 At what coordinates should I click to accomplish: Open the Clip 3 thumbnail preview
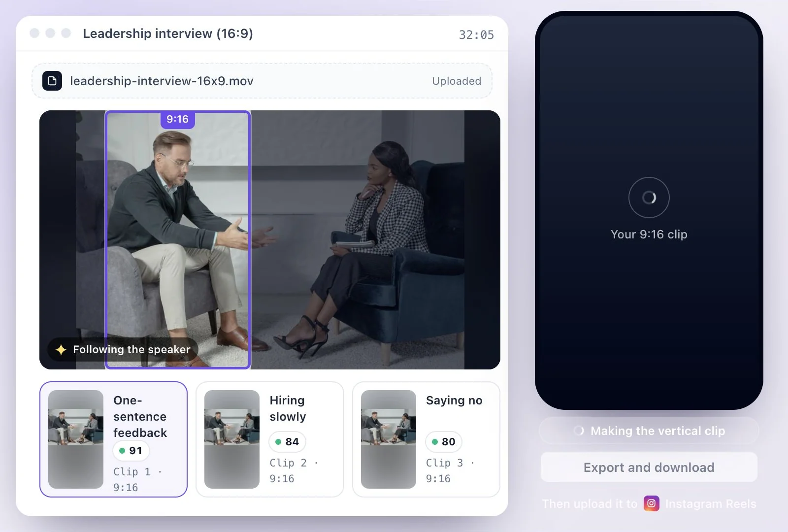[389, 439]
